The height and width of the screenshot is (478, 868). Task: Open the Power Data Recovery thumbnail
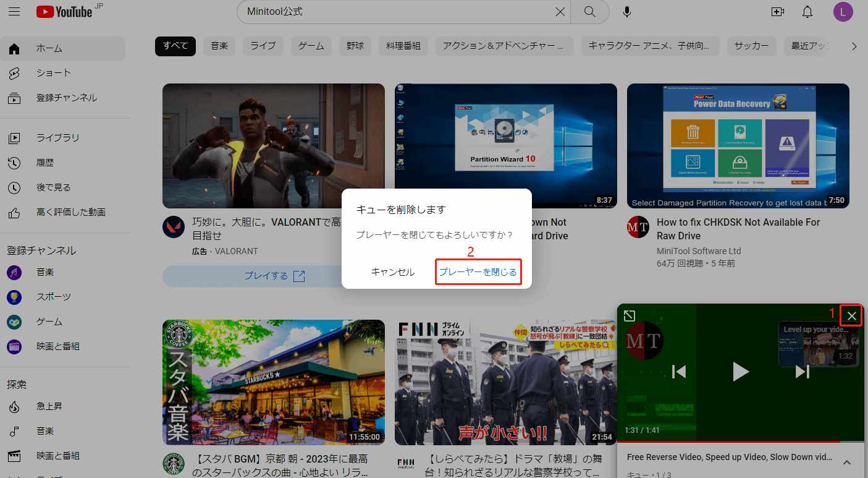(x=738, y=146)
